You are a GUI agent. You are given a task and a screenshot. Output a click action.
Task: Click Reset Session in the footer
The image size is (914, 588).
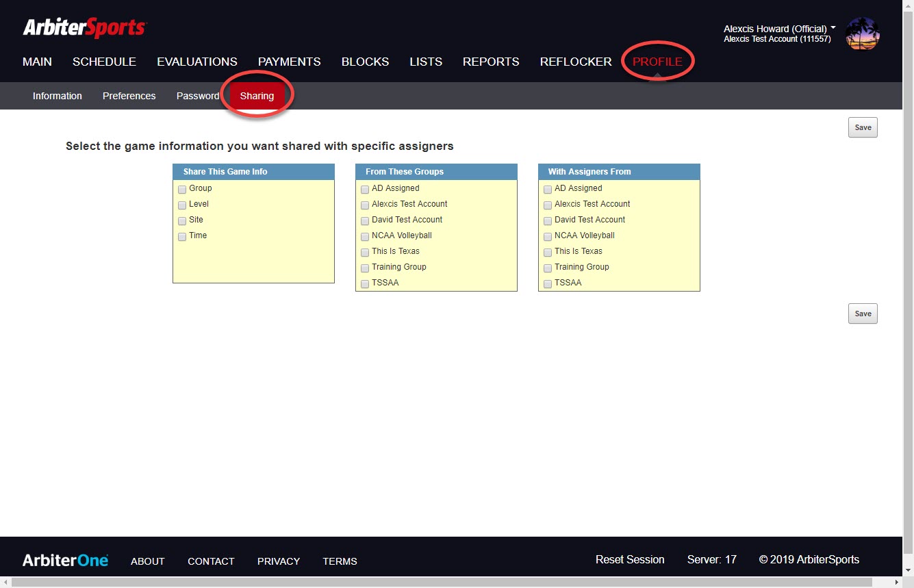pos(630,560)
